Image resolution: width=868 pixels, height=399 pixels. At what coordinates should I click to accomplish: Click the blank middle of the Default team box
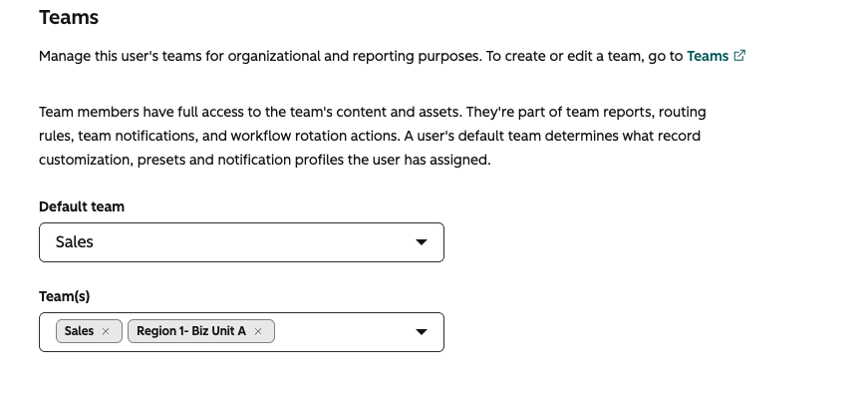tap(249, 242)
